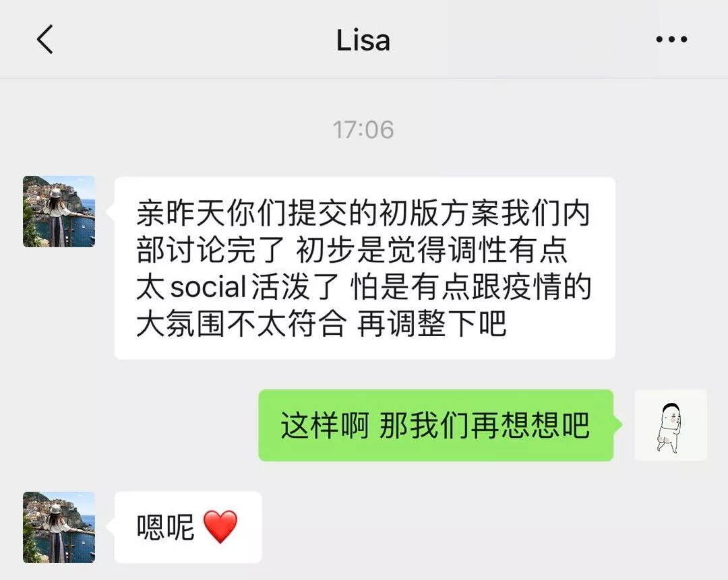The width and height of the screenshot is (728, 580).
Task: Tap the line starting 亲昨天你们提交
Action: [363, 214]
